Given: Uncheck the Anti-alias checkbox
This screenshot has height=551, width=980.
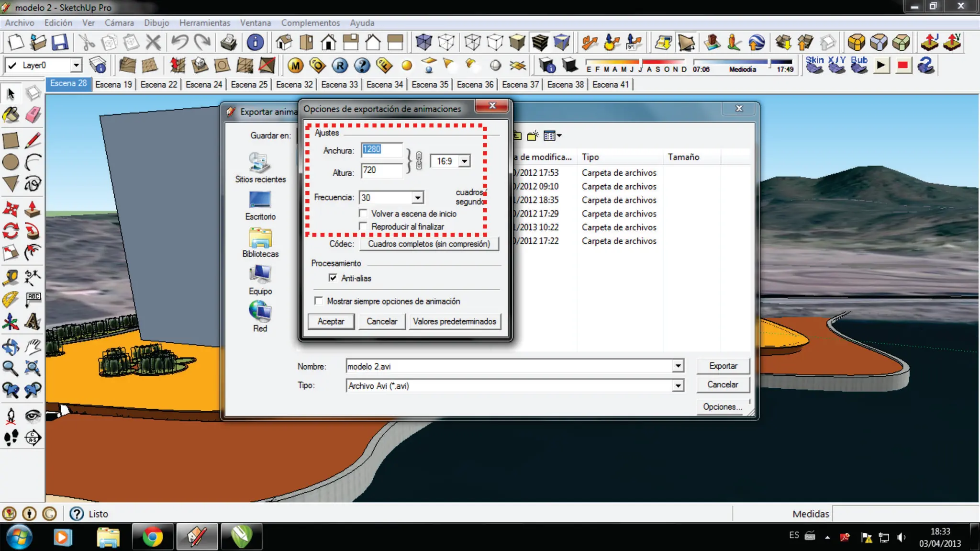Looking at the screenshot, I should (333, 278).
